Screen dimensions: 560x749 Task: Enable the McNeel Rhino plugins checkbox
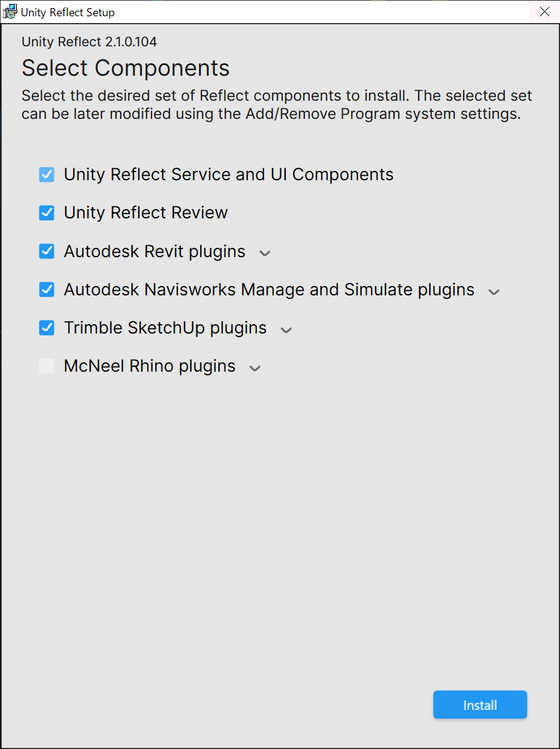47,366
